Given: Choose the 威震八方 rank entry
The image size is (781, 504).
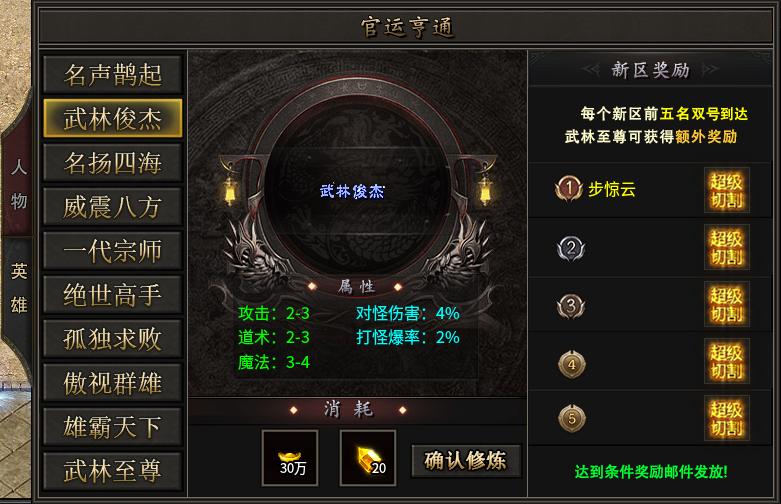Looking at the screenshot, I should coord(113,207).
